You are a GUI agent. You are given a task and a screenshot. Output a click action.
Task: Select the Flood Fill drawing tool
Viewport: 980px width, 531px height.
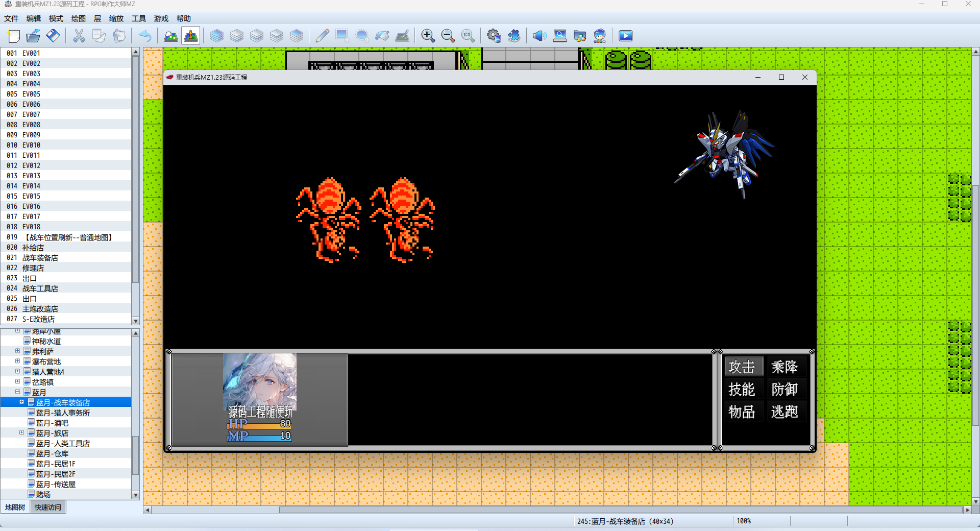(382, 36)
